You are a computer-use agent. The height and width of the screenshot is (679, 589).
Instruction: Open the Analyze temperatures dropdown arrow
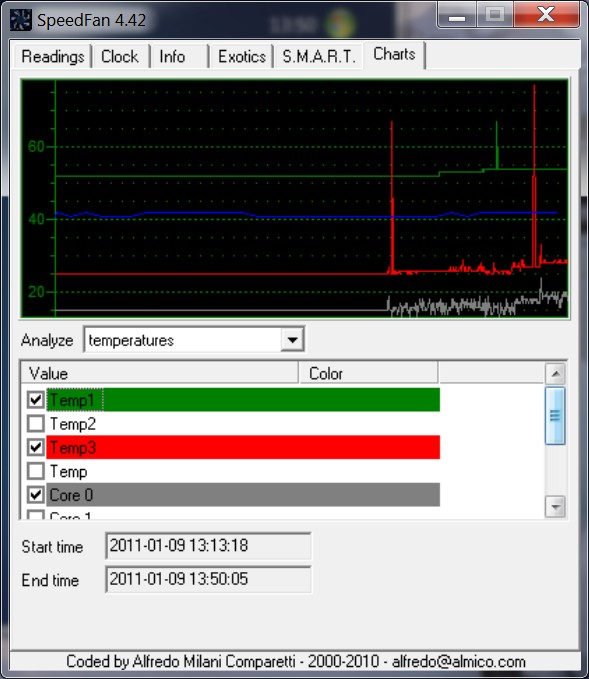click(x=292, y=340)
